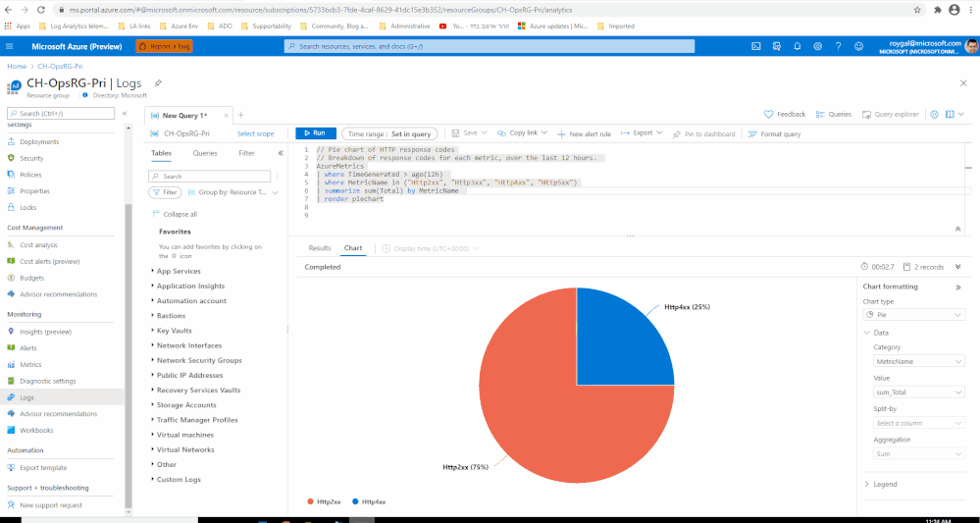
Task: Click Format query
Action: (774, 133)
